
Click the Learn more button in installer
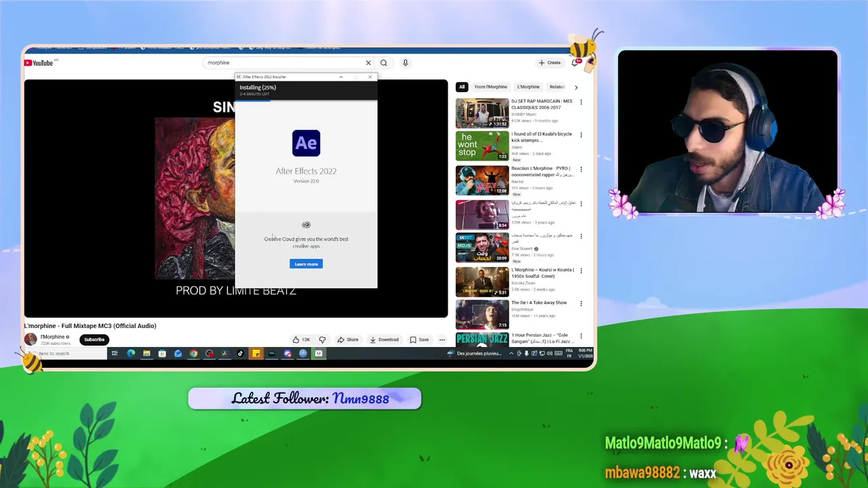tap(306, 264)
